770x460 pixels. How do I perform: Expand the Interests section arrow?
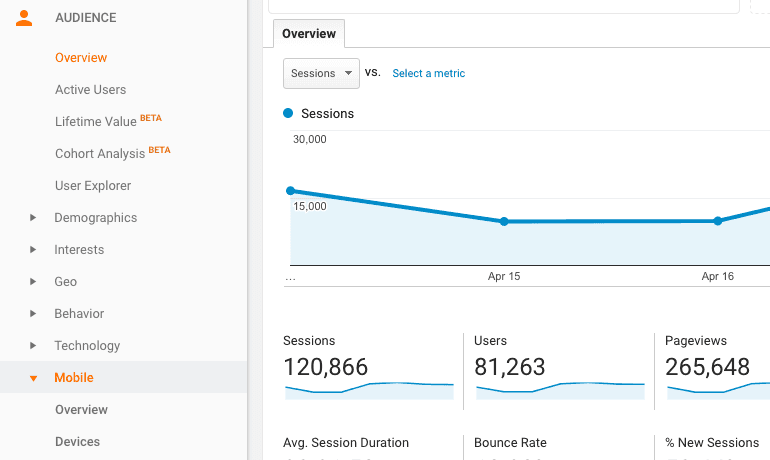click(x=33, y=250)
